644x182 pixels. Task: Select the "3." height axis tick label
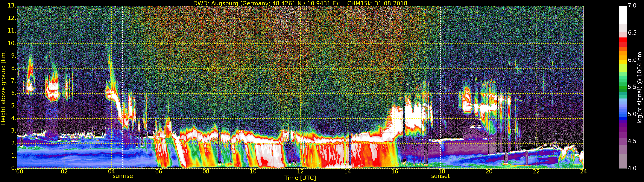[x=14, y=131]
